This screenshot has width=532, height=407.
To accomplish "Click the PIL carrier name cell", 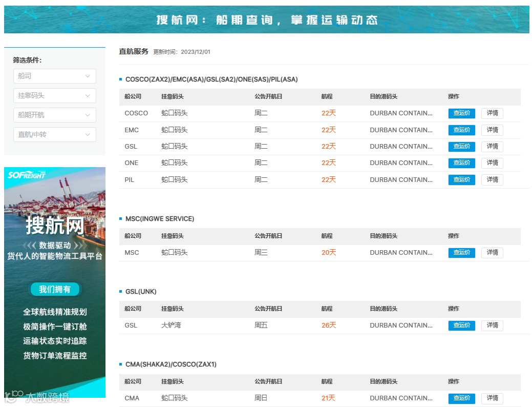I will pyautogui.click(x=129, y=180).
